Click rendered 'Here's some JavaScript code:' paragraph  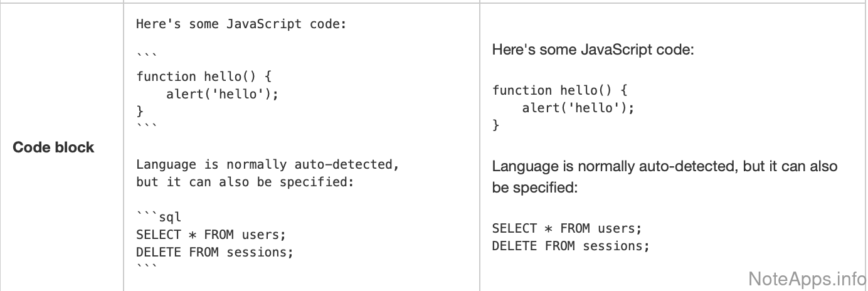[x=593, y=50]
